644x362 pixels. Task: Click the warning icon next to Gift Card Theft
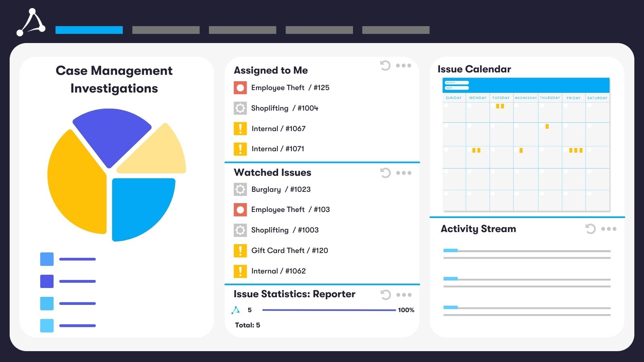240,251
